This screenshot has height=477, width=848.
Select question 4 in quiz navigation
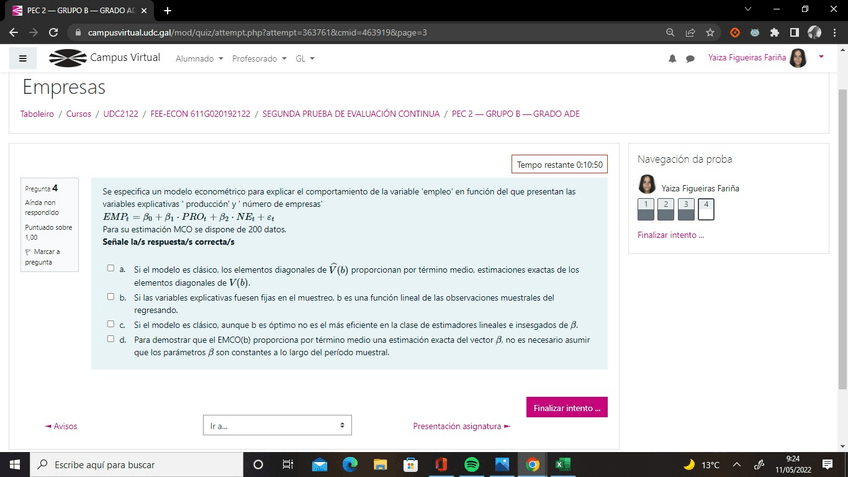706,209
